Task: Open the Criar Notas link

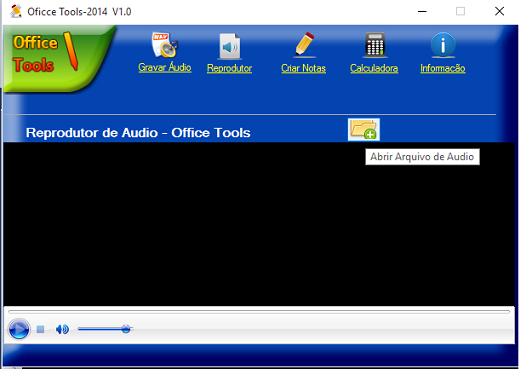Action: 304,68
